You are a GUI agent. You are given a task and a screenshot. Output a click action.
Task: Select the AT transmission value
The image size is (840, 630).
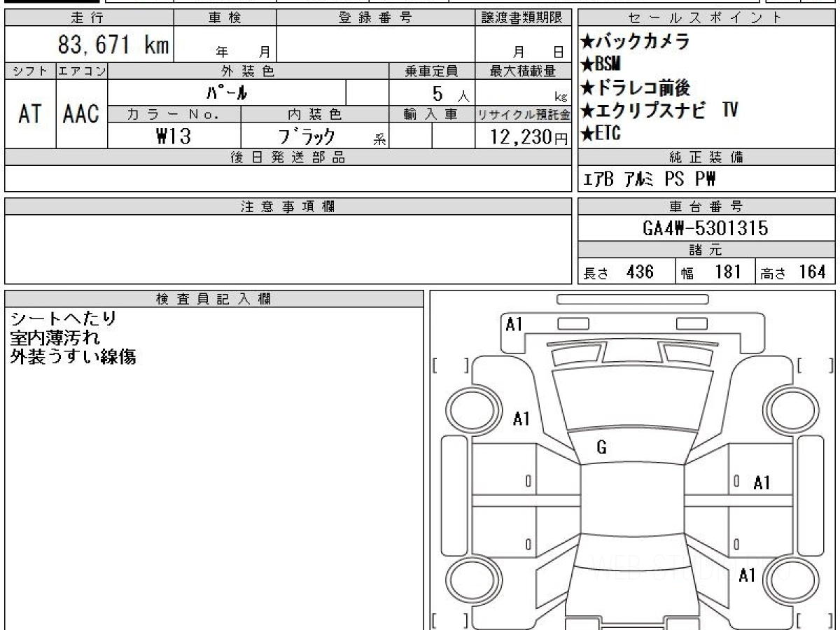point(30,114)
